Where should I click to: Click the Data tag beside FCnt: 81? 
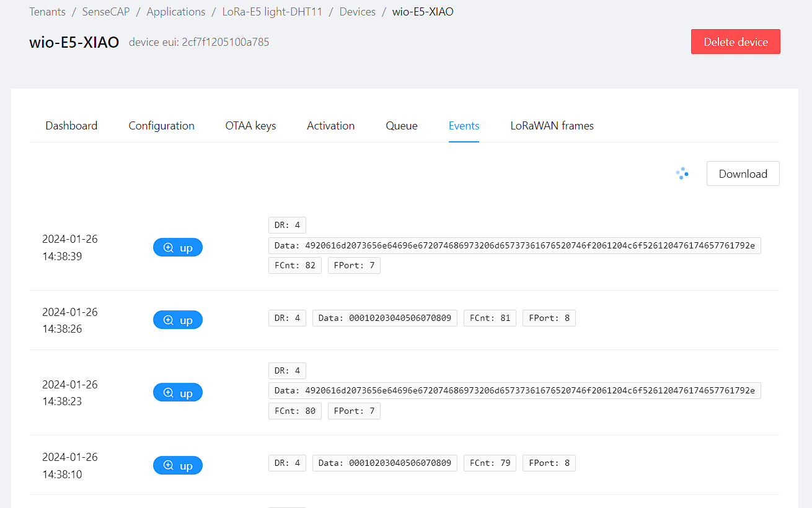(x=385, y=318)
